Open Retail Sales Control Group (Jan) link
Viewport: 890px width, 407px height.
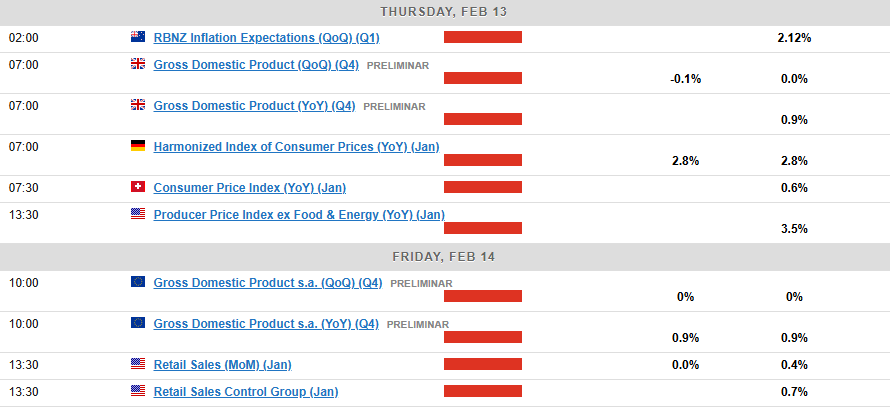tap(246, 392)
